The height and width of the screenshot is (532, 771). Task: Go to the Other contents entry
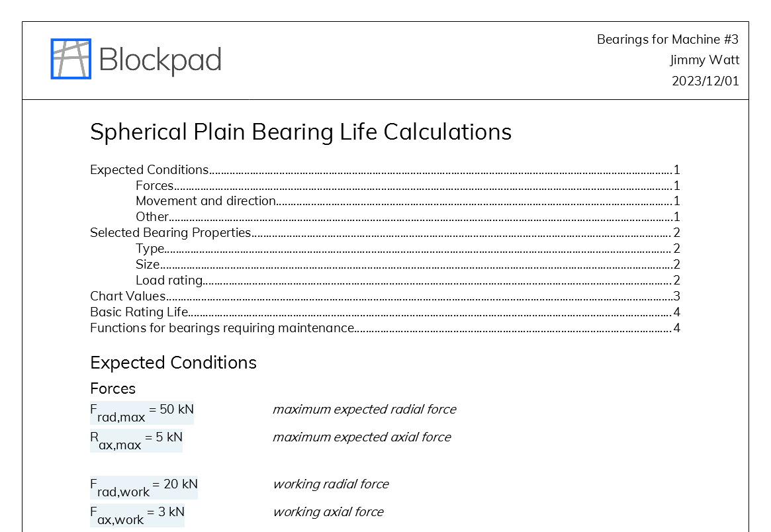[152, 217]
